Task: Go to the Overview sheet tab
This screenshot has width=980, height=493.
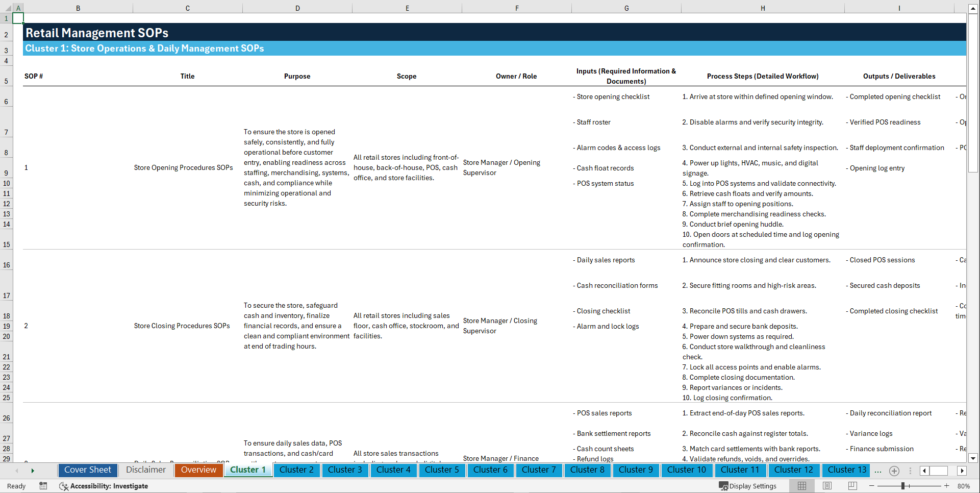Action: pyautogui.click(x=198, y=470)
